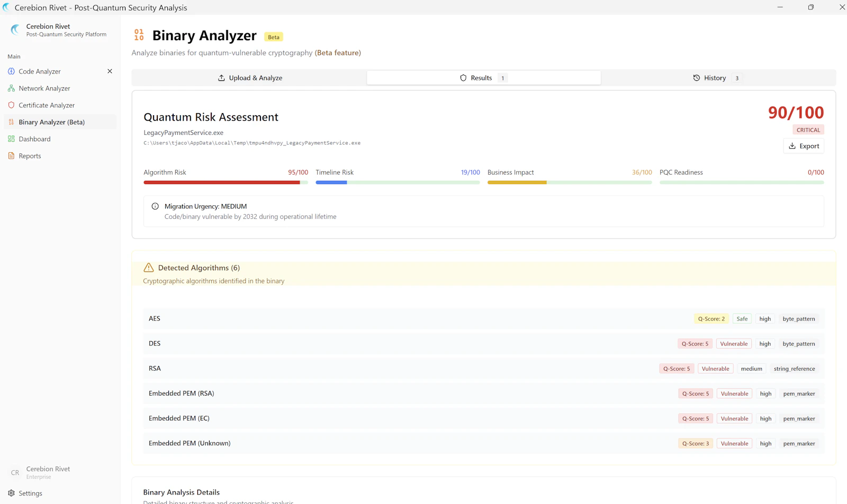The image size is (847, 504).
Task: Click the title bar app icon
Action: pos(6,7)
